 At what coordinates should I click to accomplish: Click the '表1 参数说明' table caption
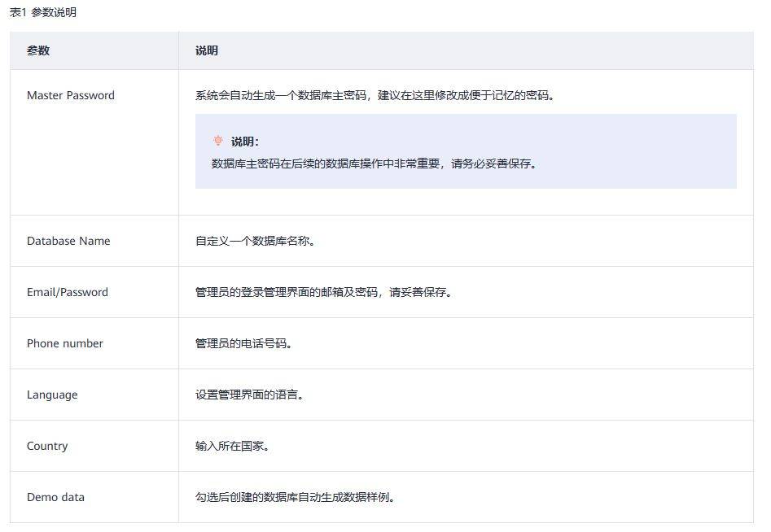(x=43, y=13)
